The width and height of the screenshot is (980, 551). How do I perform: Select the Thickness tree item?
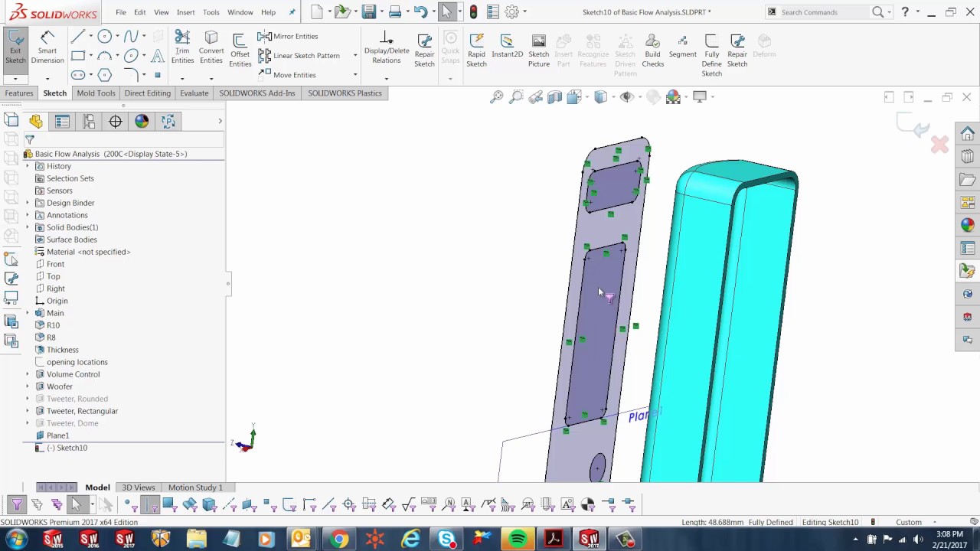tap(62, 350)
